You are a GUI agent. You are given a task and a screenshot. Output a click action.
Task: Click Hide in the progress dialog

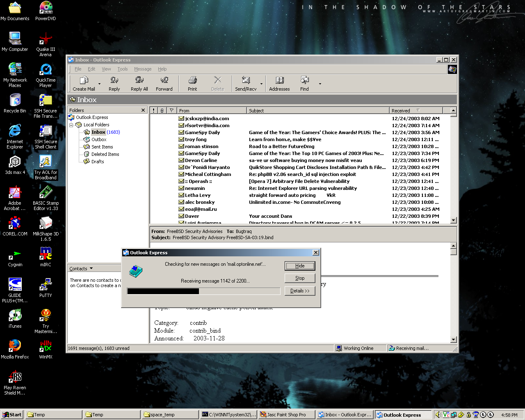(300, 266)
